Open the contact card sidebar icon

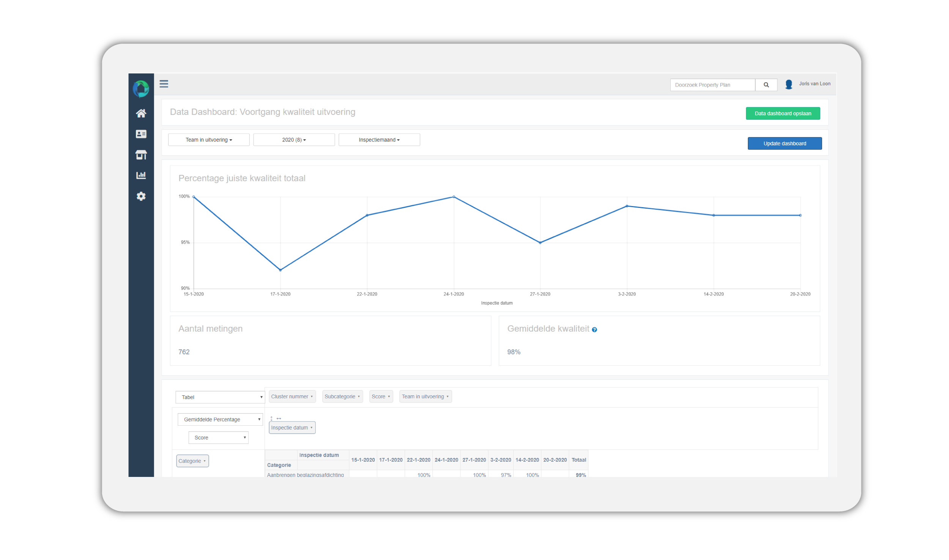tap(141, 134)
